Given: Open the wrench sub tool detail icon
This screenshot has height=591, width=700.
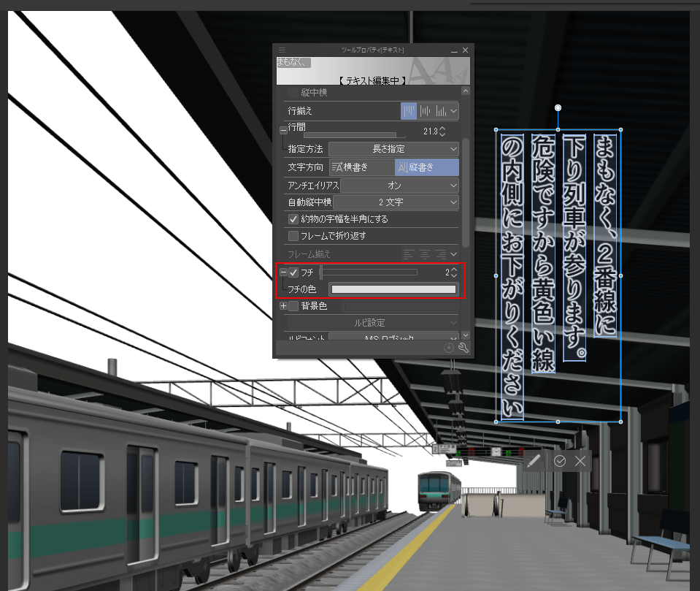Looking at the screenshot, I should [x=463, y=348].
